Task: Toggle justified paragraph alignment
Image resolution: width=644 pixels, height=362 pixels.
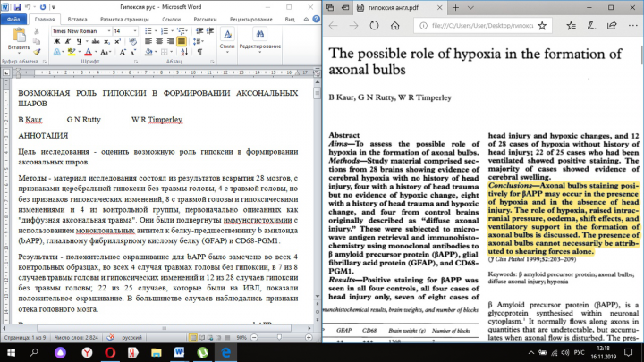Action: tap(181, 41)
